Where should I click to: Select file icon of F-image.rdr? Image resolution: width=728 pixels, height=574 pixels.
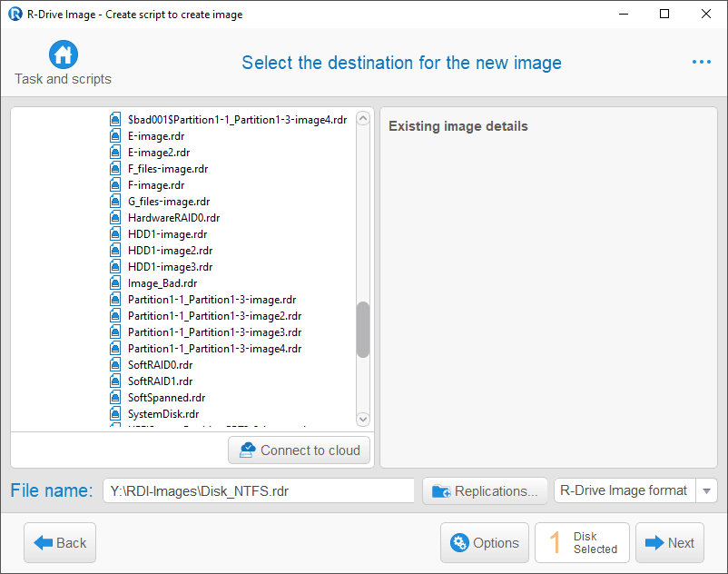tap(115, 185)
